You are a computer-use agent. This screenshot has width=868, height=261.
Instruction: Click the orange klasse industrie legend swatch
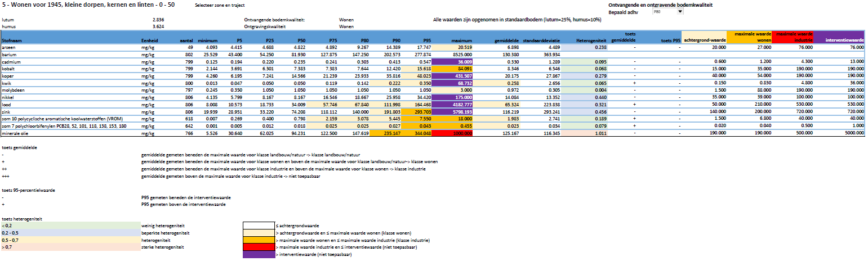coord(257,240)
